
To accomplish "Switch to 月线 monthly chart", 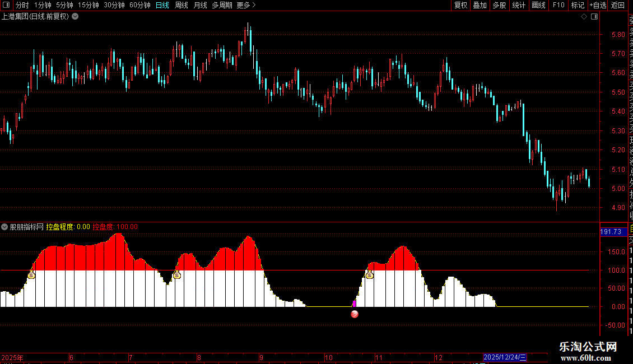I will [x=200, y=5].
